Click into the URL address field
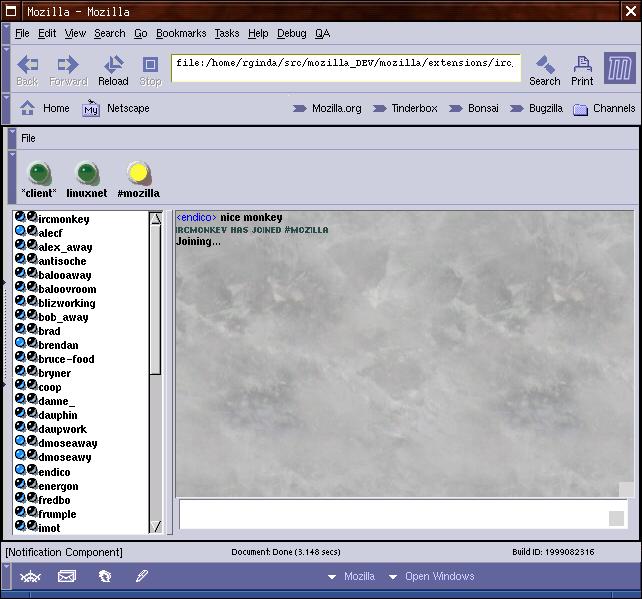The height and width of the screenshot is (599, 642). pos(346,68)
